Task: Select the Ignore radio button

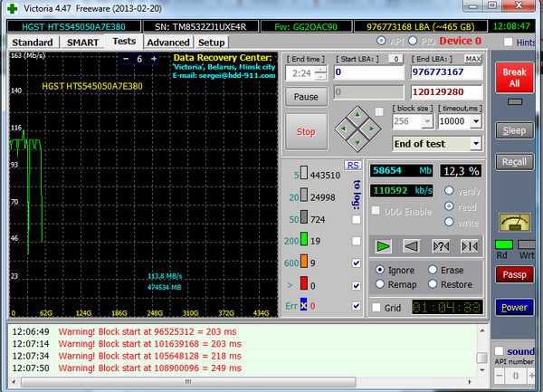Action: [380, 270]
